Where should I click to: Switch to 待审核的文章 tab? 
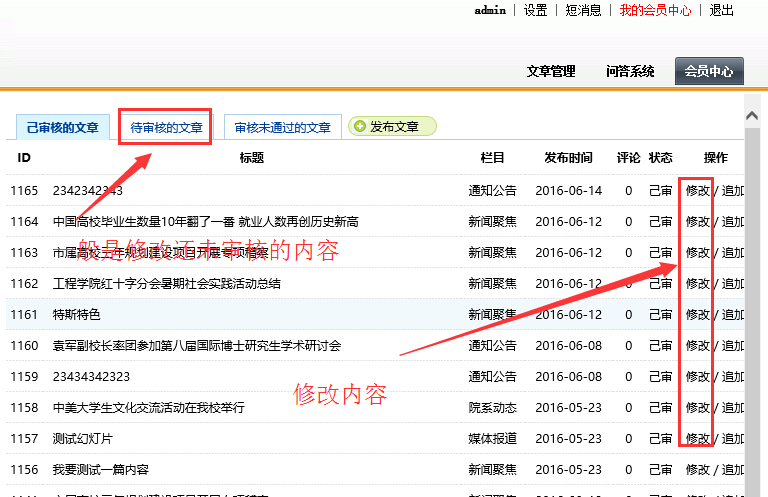coord(166,128)
